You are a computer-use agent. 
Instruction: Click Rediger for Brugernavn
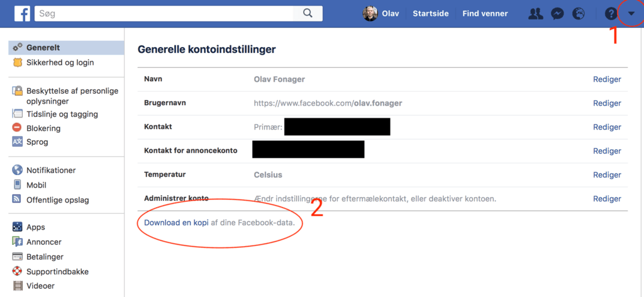[x=607, y=104]
